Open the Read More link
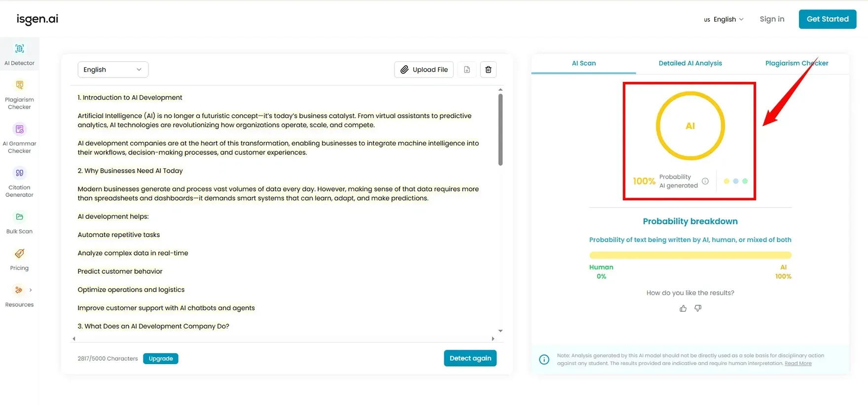868x405 pixels. point(798,364)
